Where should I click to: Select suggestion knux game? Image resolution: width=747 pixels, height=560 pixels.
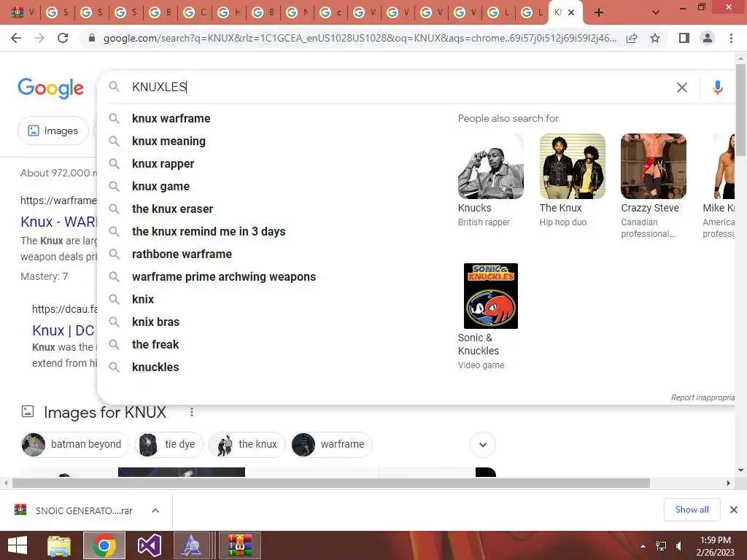(160, 186)
